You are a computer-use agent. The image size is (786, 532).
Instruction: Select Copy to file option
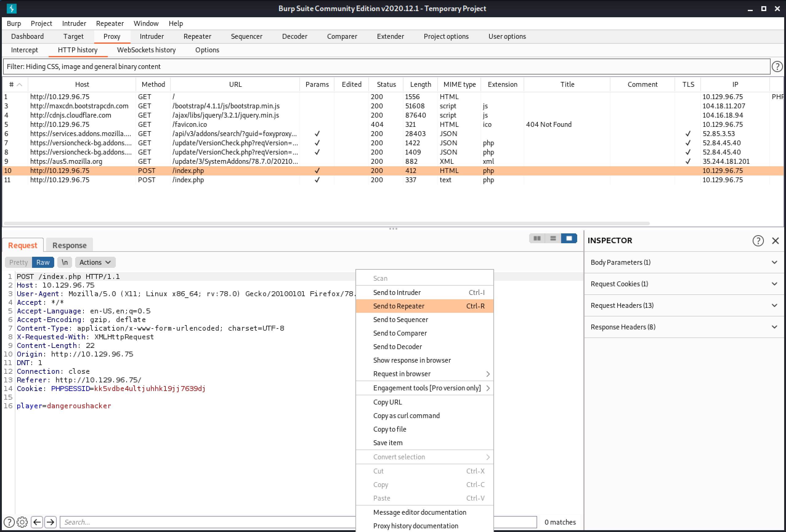[425, 429]
